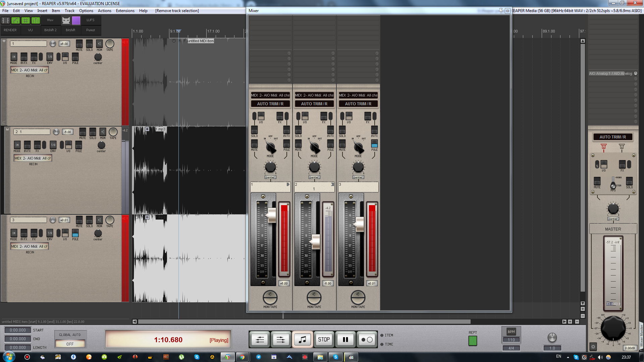Screen dimensions: 644x362
Task: Open the Actions menu
Action: click(105, 11)
